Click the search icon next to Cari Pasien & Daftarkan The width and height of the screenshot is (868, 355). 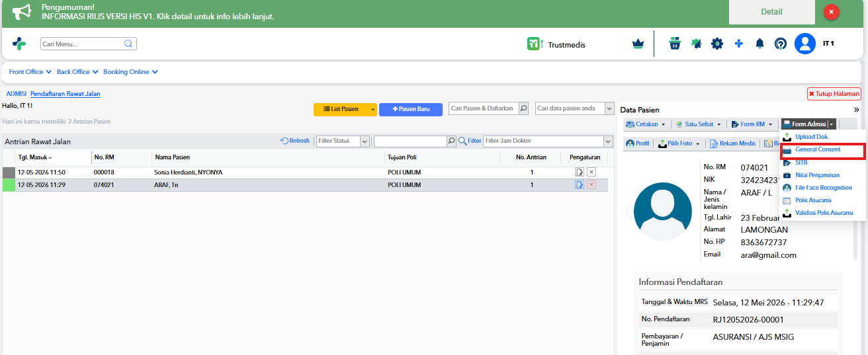(523, 108)
